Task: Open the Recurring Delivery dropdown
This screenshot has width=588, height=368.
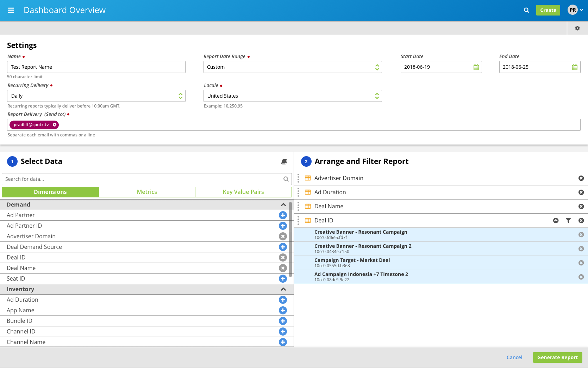Action: pyautogui.click(x=96, y=96)
